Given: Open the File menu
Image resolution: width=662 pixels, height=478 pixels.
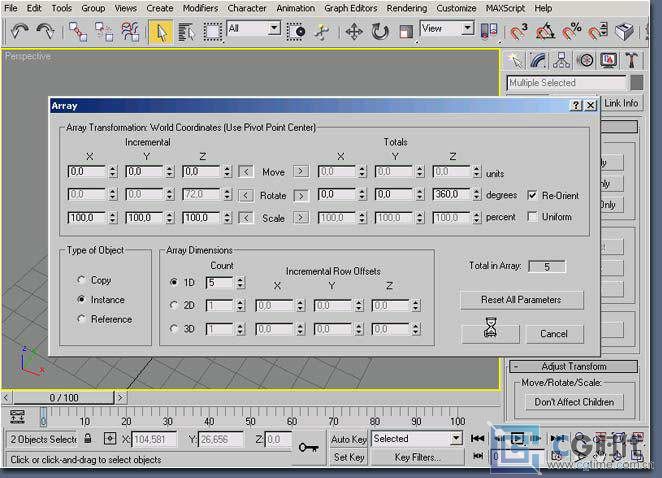Looking at the screenshot, I should (x=11, y=8).
